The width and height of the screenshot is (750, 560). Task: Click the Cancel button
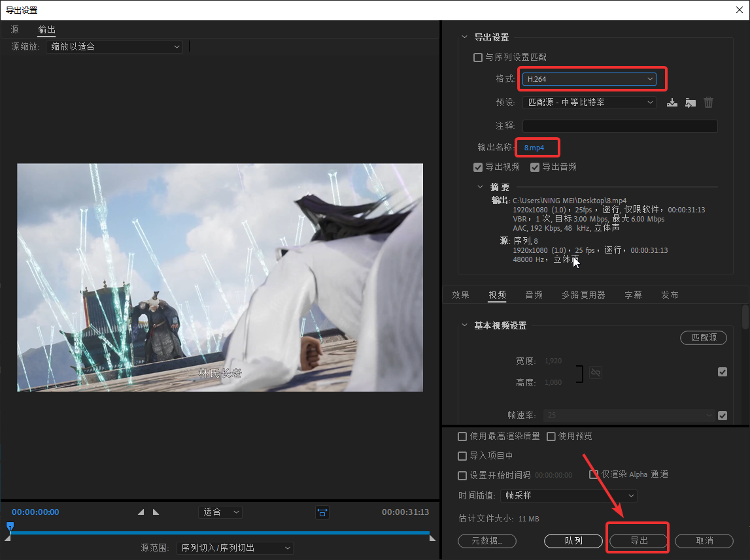coord(704,540)
